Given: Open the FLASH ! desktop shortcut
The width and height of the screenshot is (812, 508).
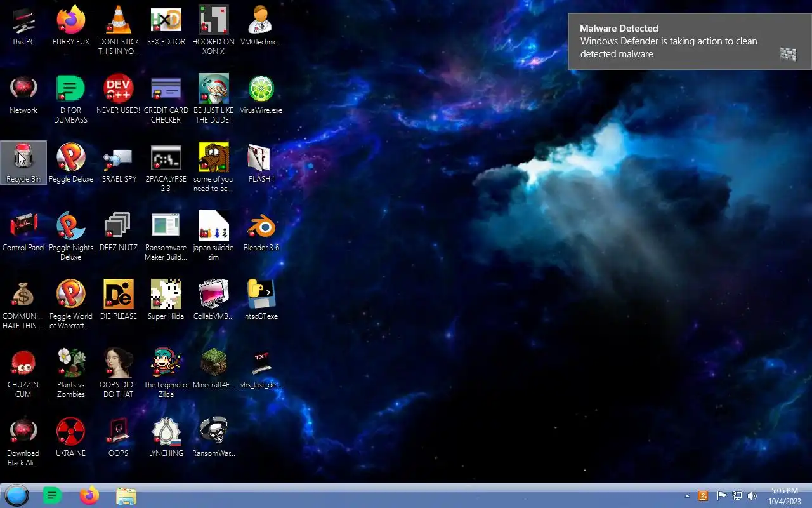Looking at the screenshot, I should click(x=261, y=164).
